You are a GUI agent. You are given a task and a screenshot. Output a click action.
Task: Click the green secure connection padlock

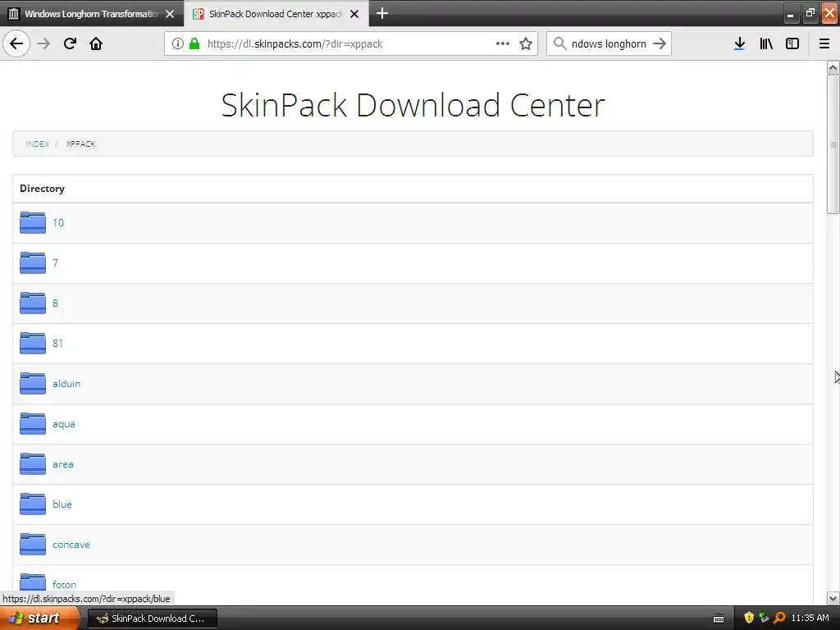point(194,43)
